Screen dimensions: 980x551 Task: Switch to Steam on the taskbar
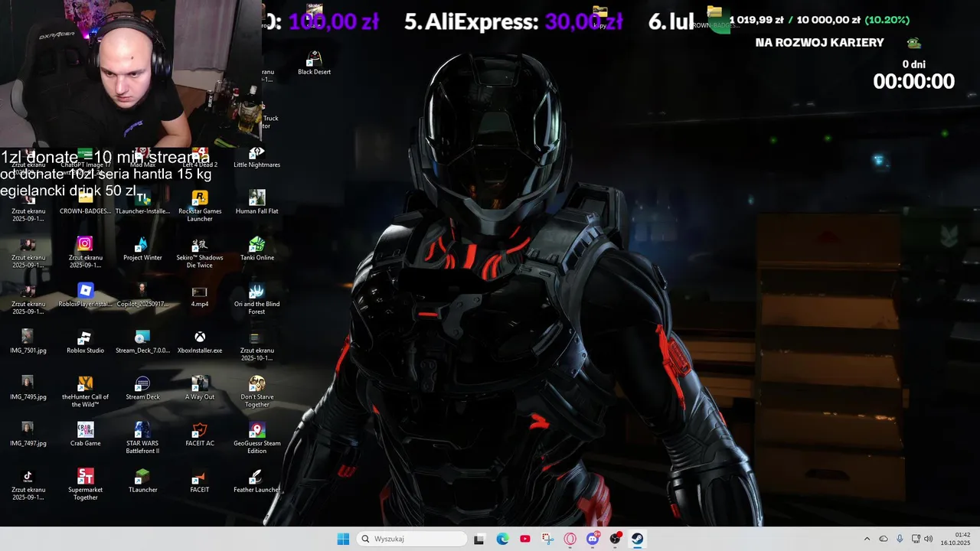pyautogui.click(x=637, y=539)
